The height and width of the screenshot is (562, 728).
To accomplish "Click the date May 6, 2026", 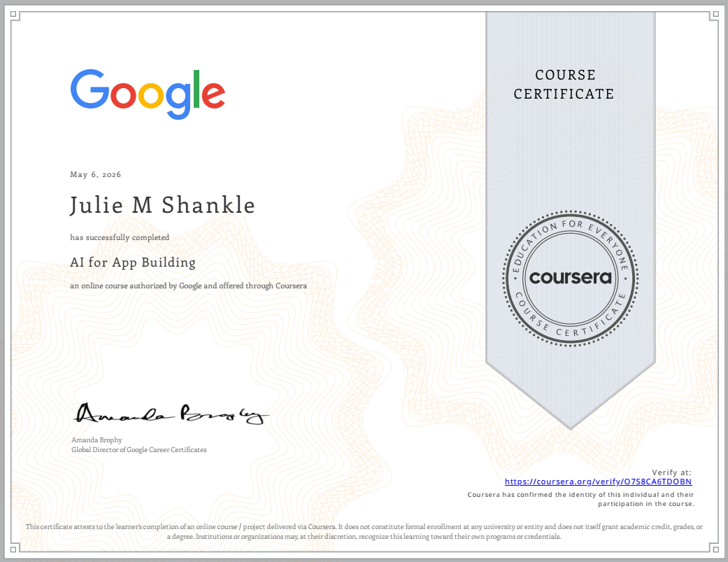I will coord(95,175).
